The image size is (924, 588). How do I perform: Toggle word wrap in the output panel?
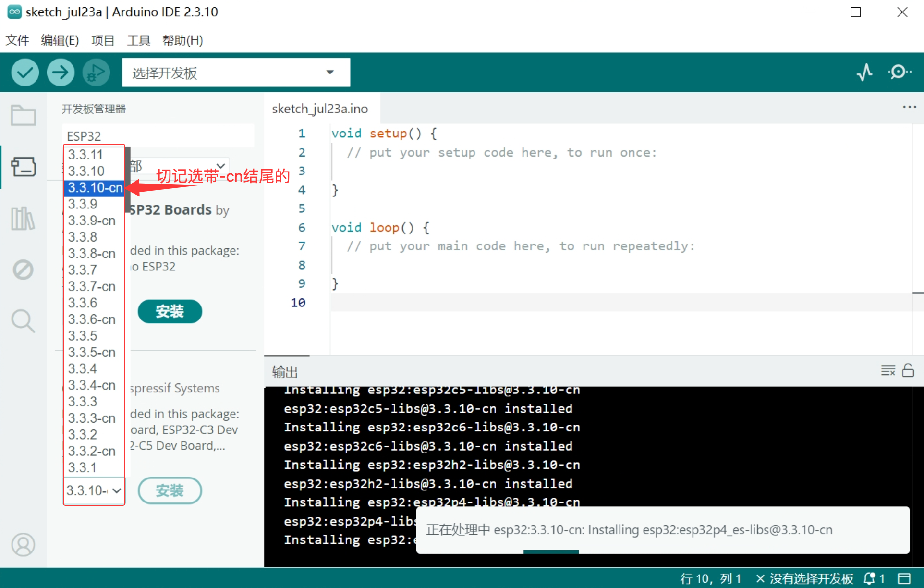[888, 370]
